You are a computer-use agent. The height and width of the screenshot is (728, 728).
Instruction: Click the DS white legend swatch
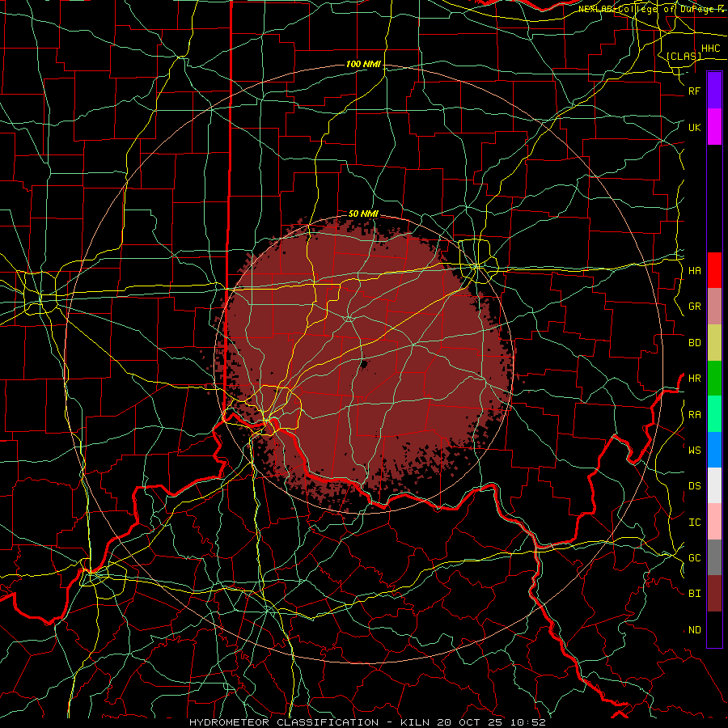[714, 485]
